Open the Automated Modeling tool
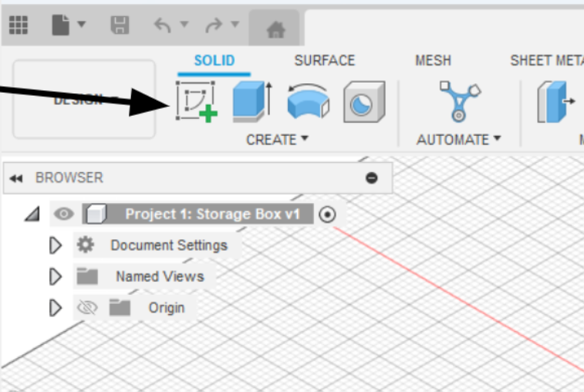The width and height of the screenshot is (584, 392). pyautogui.click(x=457, y=101)
